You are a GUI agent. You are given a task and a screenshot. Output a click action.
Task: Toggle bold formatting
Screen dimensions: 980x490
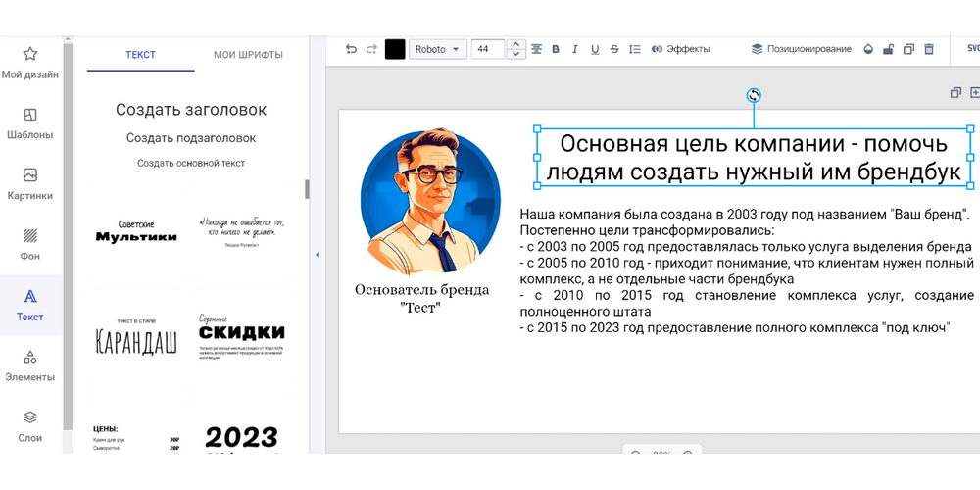coord(555,49)
